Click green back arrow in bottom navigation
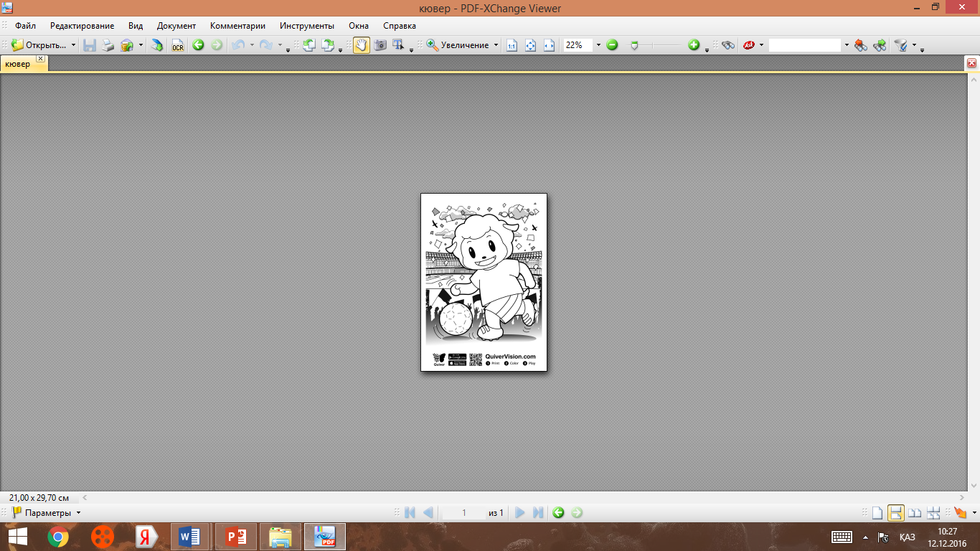 (x=558, y=513)
